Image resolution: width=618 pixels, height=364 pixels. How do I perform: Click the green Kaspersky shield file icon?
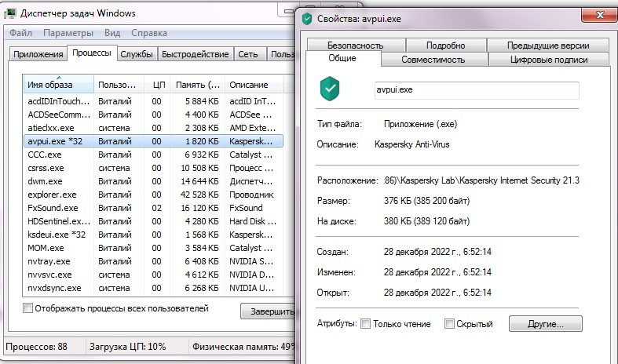[330, 89]
